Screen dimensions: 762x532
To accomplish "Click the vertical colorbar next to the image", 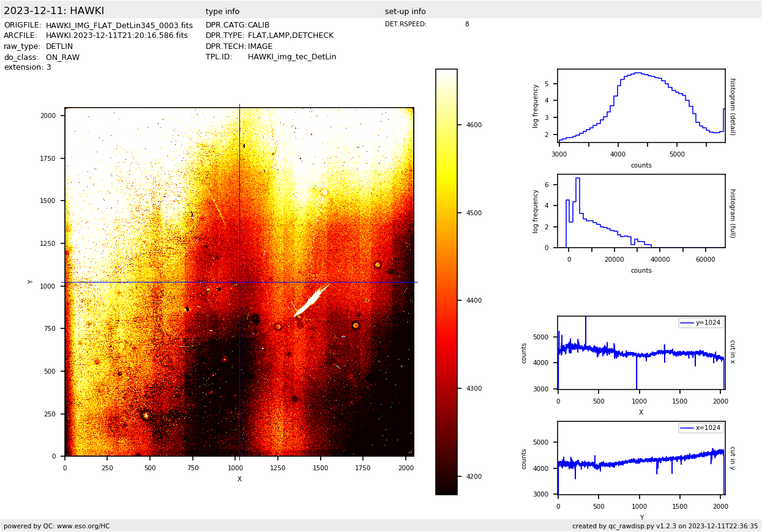I will (446, 281).
